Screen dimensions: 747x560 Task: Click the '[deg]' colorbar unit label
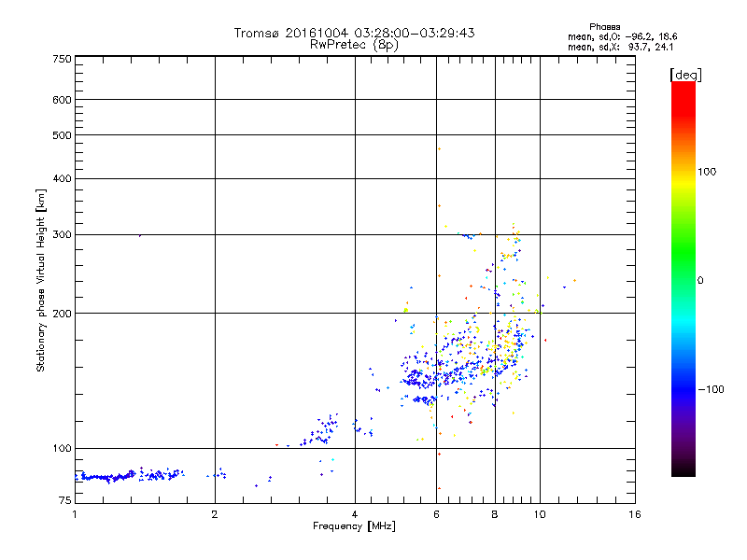click(x=685, y=75)
